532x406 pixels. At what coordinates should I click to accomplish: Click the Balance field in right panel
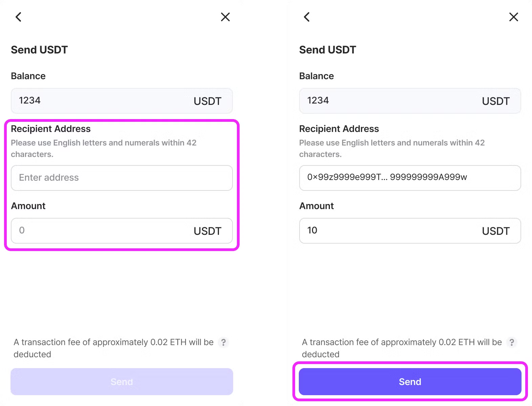click(389, 101)
